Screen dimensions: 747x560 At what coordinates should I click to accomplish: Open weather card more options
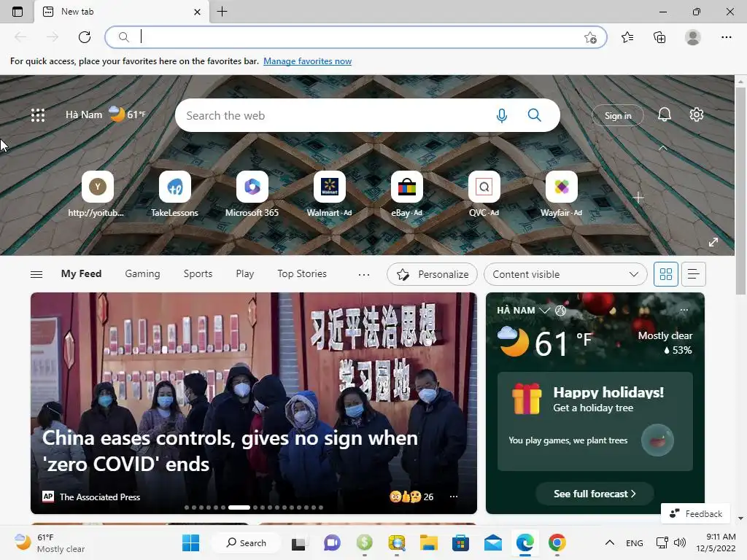[x=684, y=310]
